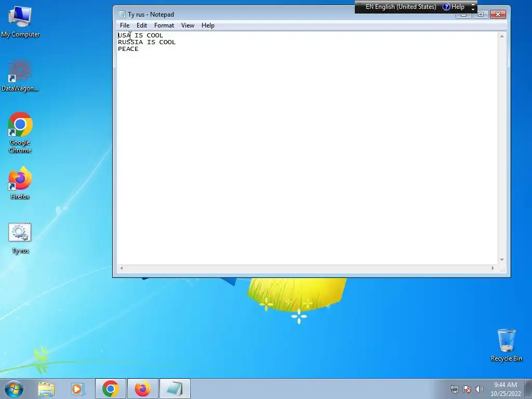
Task: Select the Google Chrome desktop shortcut
Action: pyautogui.click(x=20, y=132)
